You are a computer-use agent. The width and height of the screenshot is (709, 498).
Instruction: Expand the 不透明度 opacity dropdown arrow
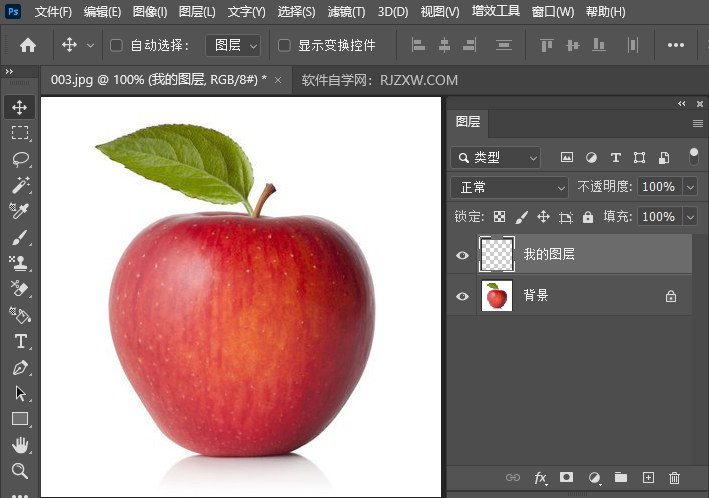pos(690,187)
